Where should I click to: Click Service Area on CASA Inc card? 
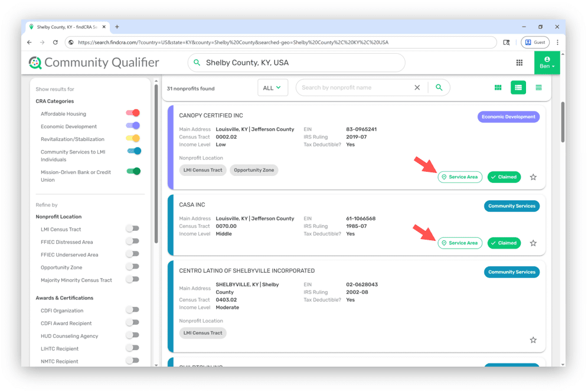[x=460, y=243]
